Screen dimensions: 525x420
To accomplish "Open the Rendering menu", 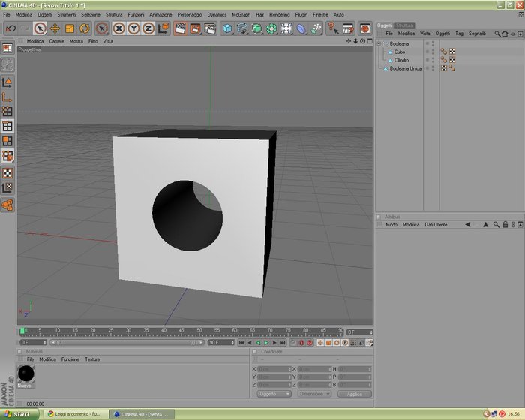I will (x=279, y=15).
